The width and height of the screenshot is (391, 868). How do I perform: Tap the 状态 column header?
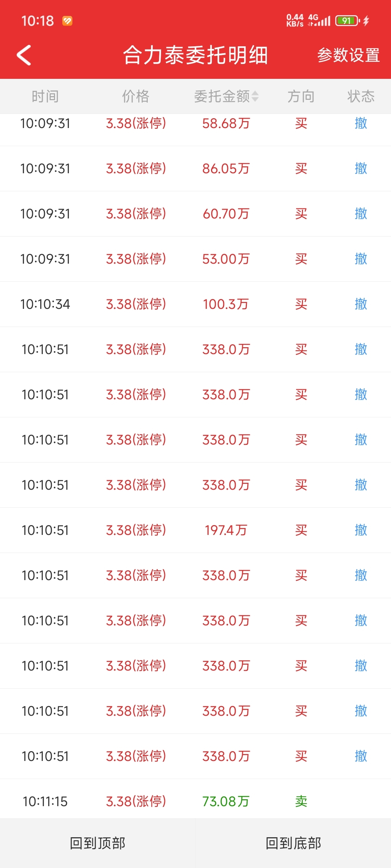click(361, 96)
